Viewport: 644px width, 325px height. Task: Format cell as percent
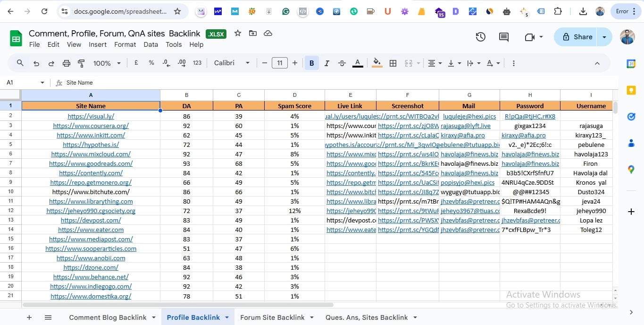point(151,63)
